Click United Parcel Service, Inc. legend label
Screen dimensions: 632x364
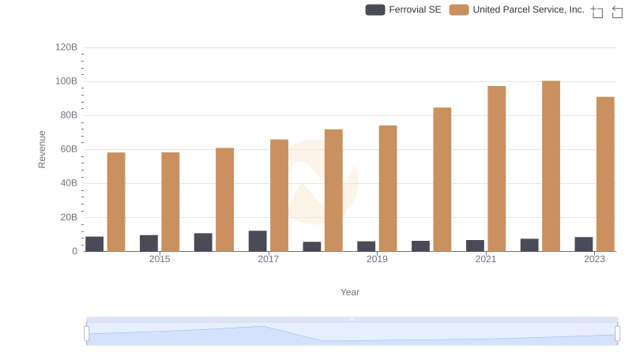529,9
